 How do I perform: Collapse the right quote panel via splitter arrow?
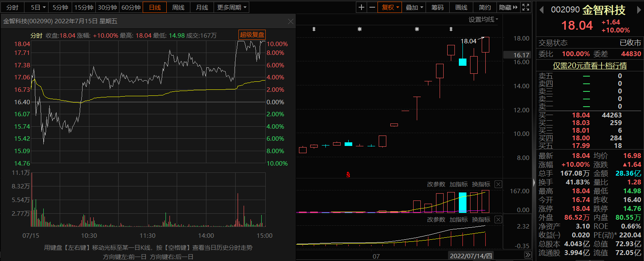(534, 183)
